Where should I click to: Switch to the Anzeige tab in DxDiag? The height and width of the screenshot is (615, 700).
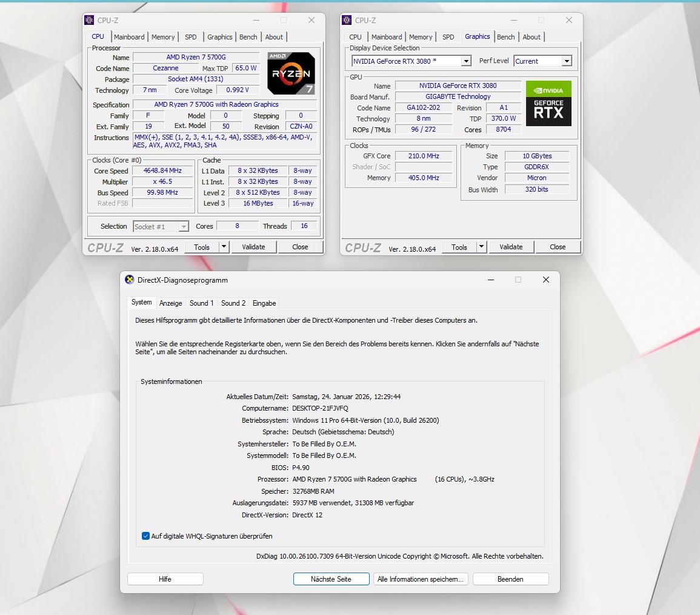[x=170, y=303]
